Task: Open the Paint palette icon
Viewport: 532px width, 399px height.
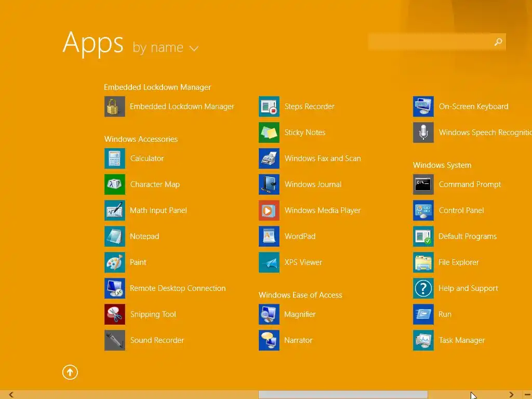Action: [115, 262]
